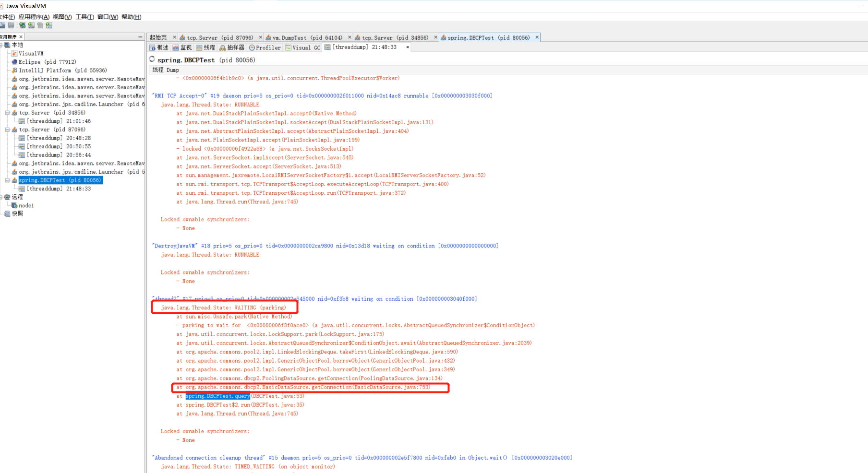
Task: Close the [threaddump] 21:48:33 subtab
Action: tap(408, 47)
